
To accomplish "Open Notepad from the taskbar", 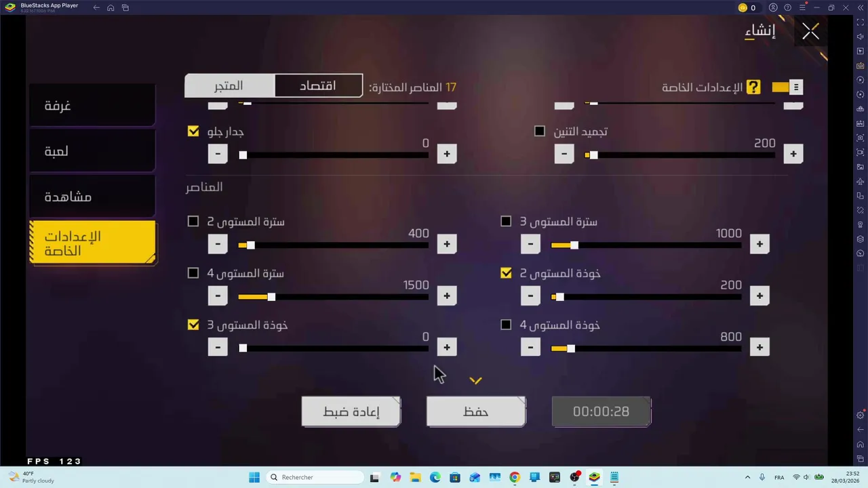I will [x=614, y=477].
